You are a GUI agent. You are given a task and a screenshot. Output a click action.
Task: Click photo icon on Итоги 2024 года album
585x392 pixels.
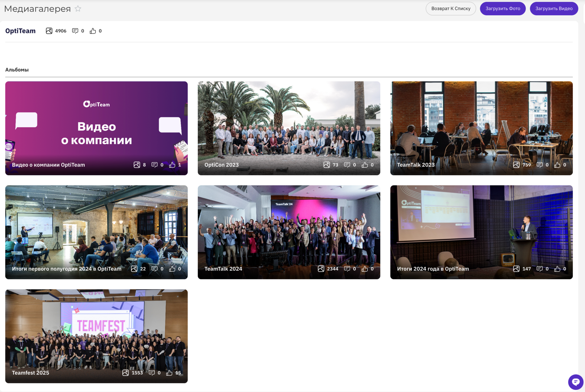[x=516, y=269]
